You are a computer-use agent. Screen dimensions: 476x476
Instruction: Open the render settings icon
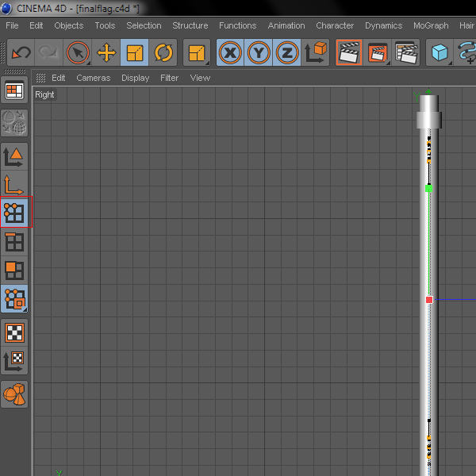(x=406, y=52)
